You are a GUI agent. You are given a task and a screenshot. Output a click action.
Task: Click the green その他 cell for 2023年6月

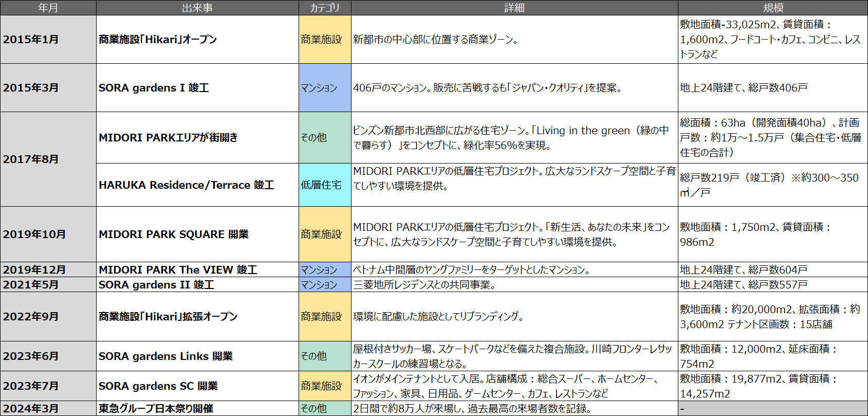tap(325, 356)
